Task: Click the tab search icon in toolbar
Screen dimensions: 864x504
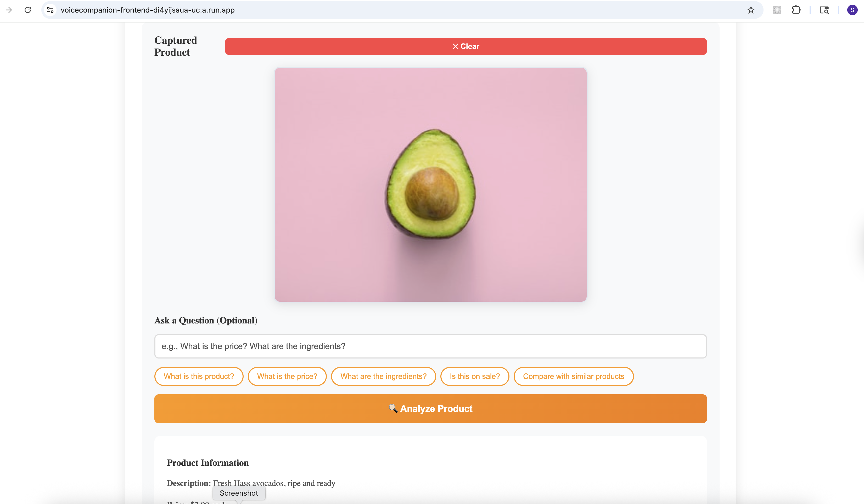Action: coord(824,10)
